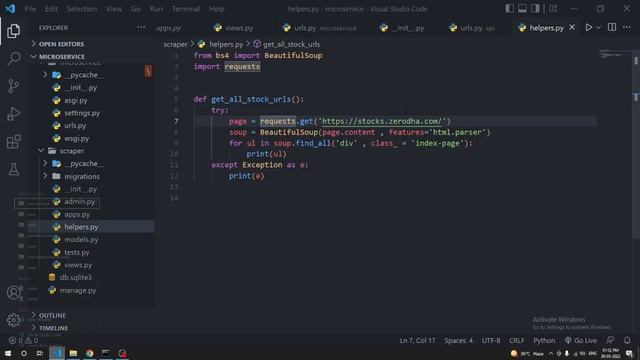Open asgi.py in the explorer
The height and width of the screenshot is (360, 640).
click(76, 100)
